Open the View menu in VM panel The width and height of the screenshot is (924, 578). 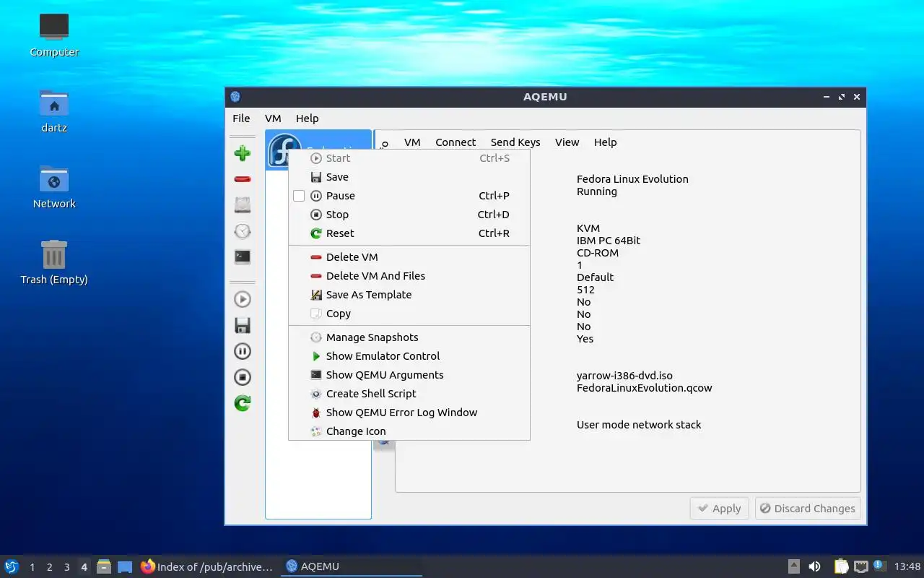pyautogui.click(x=567, y=142)
